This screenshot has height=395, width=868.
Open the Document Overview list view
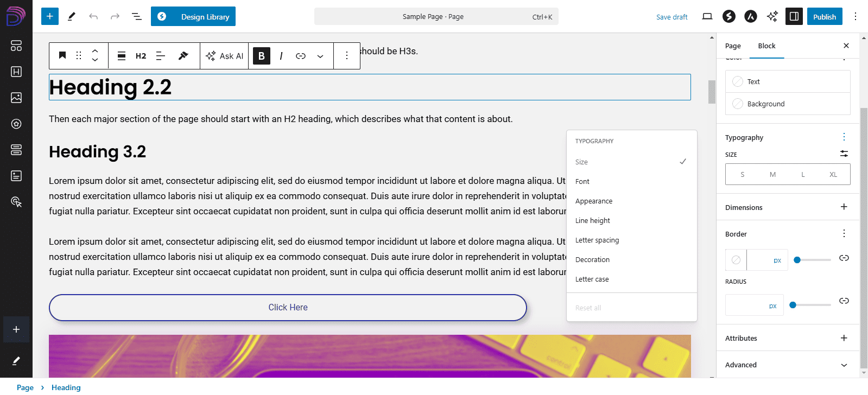(137, 16)
